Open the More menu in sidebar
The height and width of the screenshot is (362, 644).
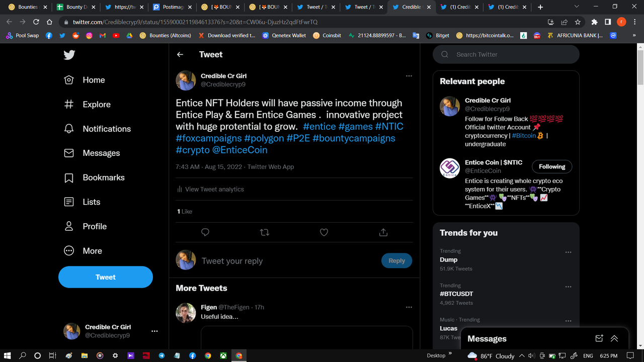coord(83,251)
